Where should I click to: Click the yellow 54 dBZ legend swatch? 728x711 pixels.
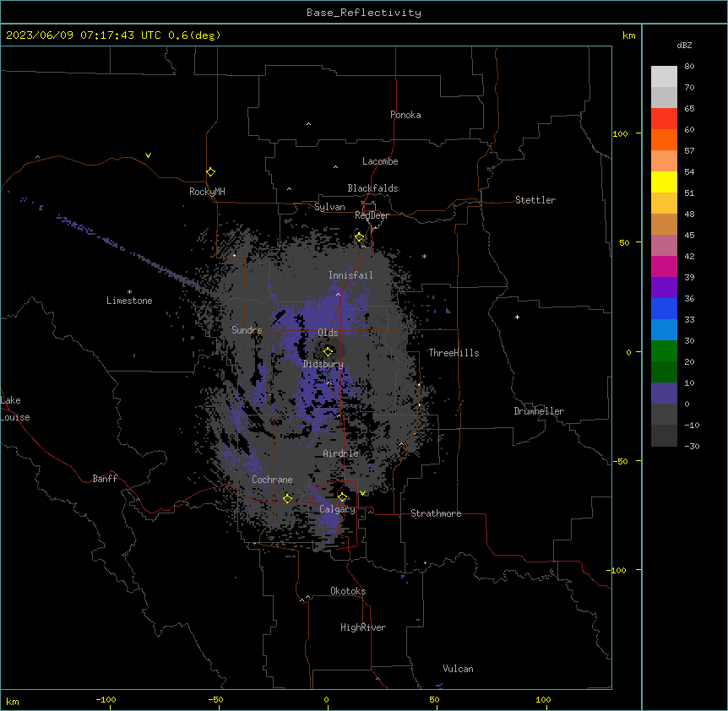pyautogui.click(x=664, y=182)
